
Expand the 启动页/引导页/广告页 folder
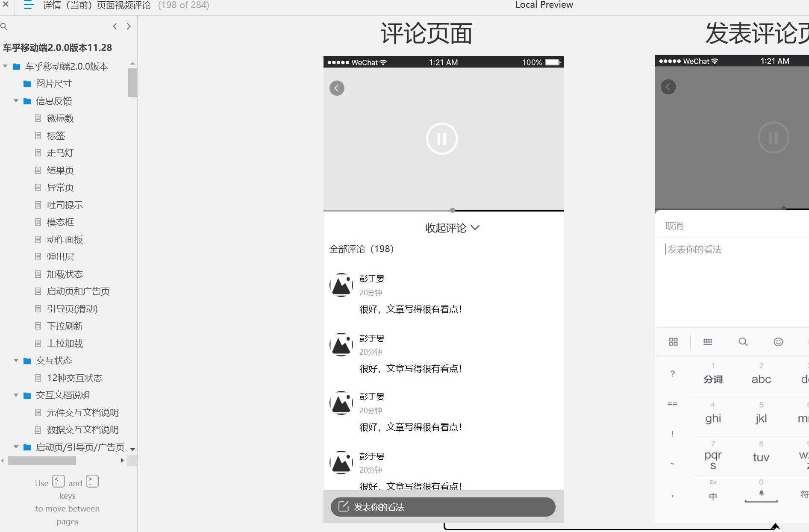pos(16,447)
